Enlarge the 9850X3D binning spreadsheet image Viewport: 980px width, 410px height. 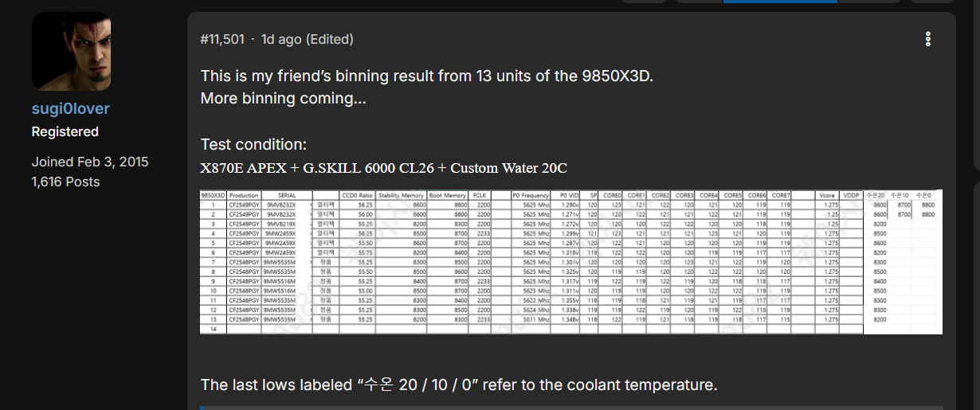click(x=570, y=261)
